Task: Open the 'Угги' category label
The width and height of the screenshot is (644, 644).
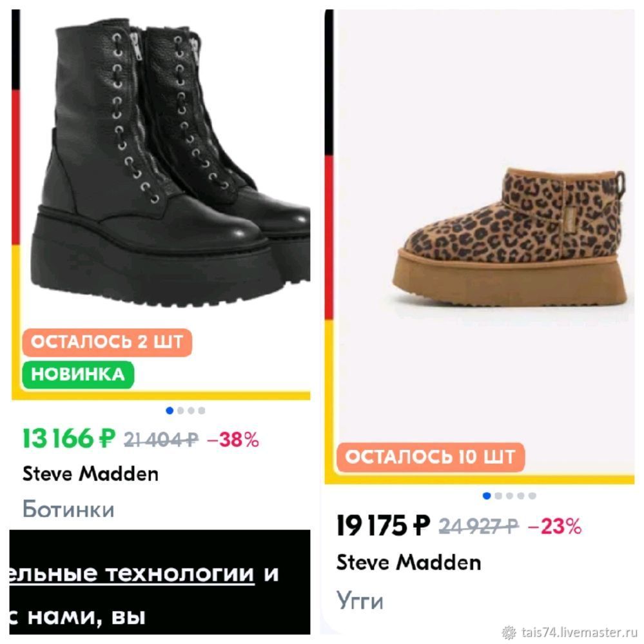Action: pos(360,601)
